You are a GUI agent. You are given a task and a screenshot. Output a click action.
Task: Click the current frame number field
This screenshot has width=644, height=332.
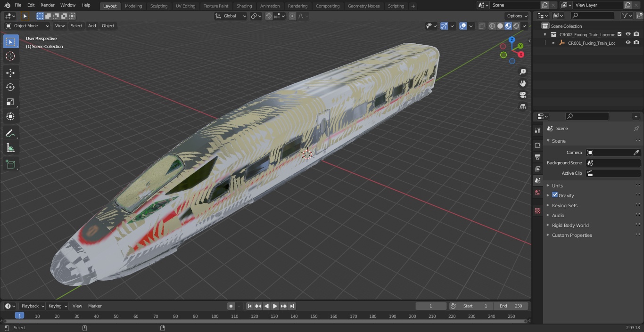(x=430, y=306)
